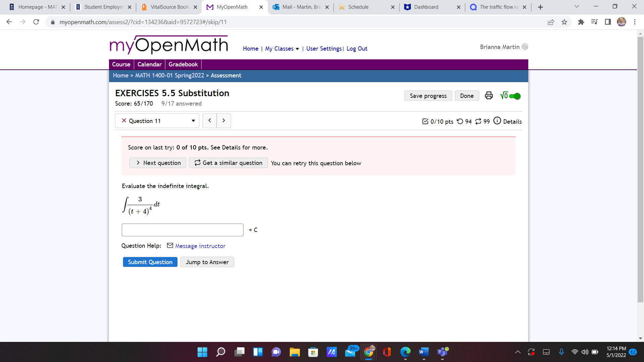Expand the Question 11 dropdown
The width and height of the screenshot is (644, 362).
(x=157, y=121)
